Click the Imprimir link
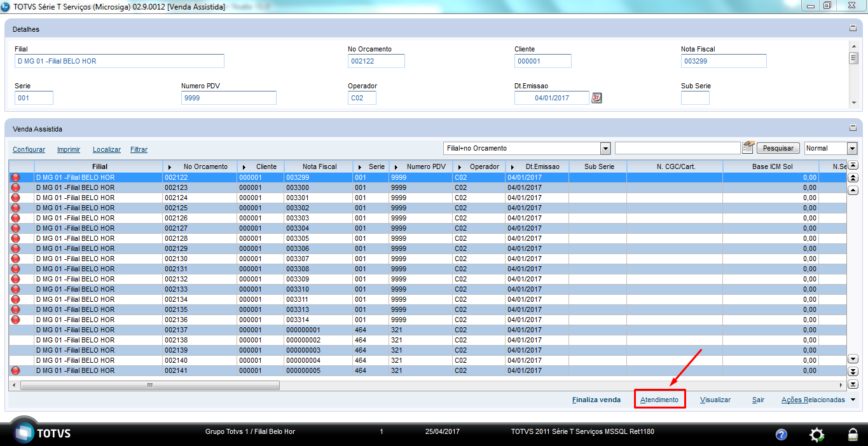Viewport: 868px width, 446px height. pos(69,149)
